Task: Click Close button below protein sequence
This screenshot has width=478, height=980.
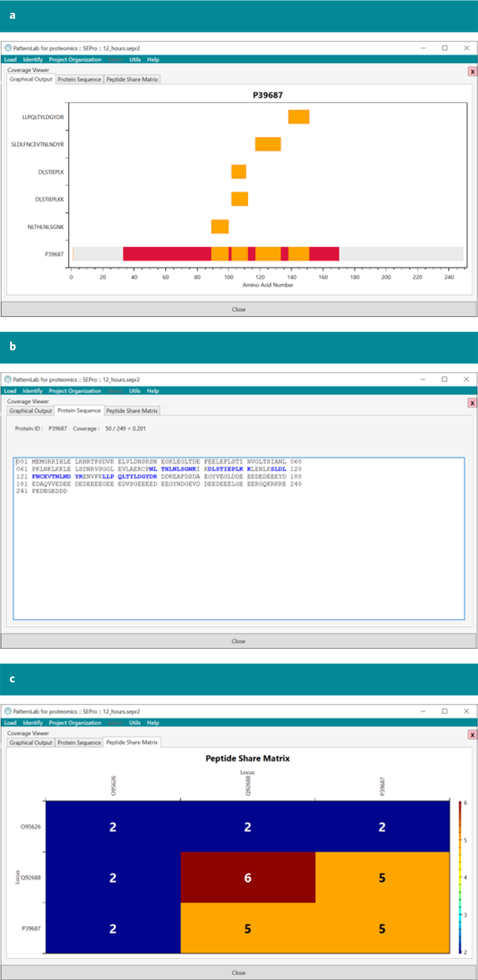Action: click(238, 641)
